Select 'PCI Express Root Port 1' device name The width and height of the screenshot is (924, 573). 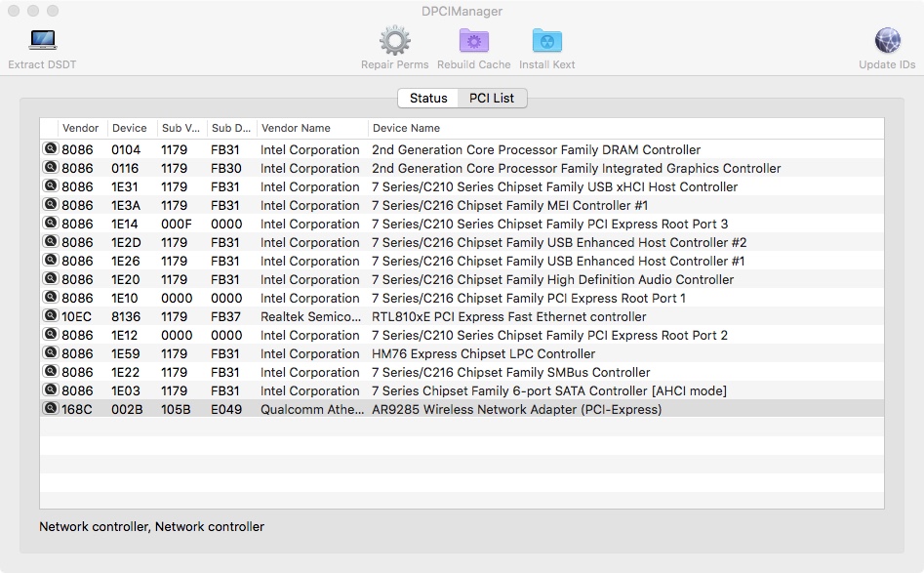(x=529, y=299)
